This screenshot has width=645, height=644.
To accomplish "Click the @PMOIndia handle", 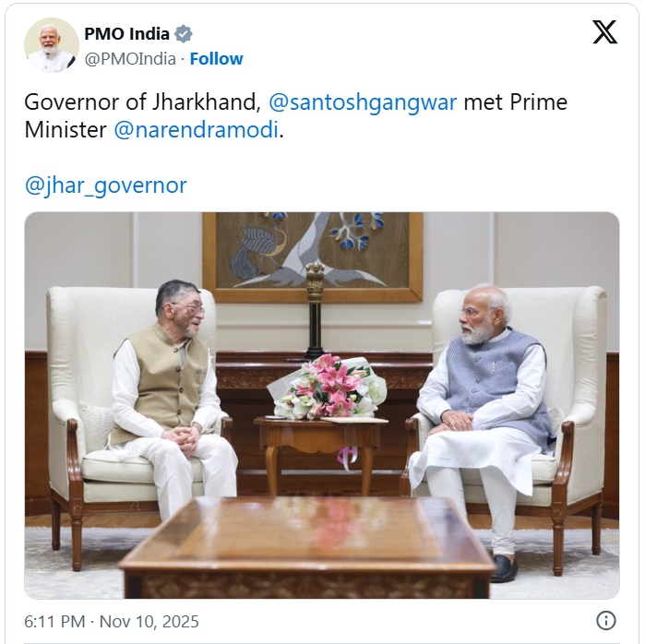I will coord(130,58).
